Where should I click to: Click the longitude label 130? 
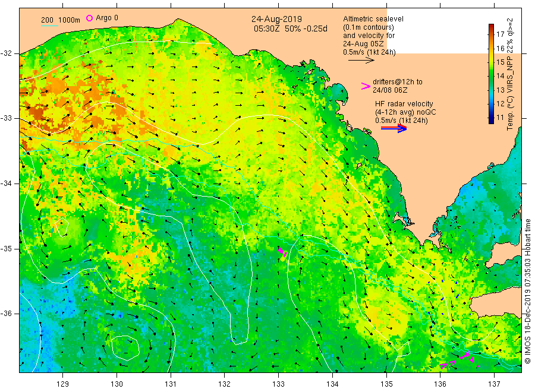117,384
